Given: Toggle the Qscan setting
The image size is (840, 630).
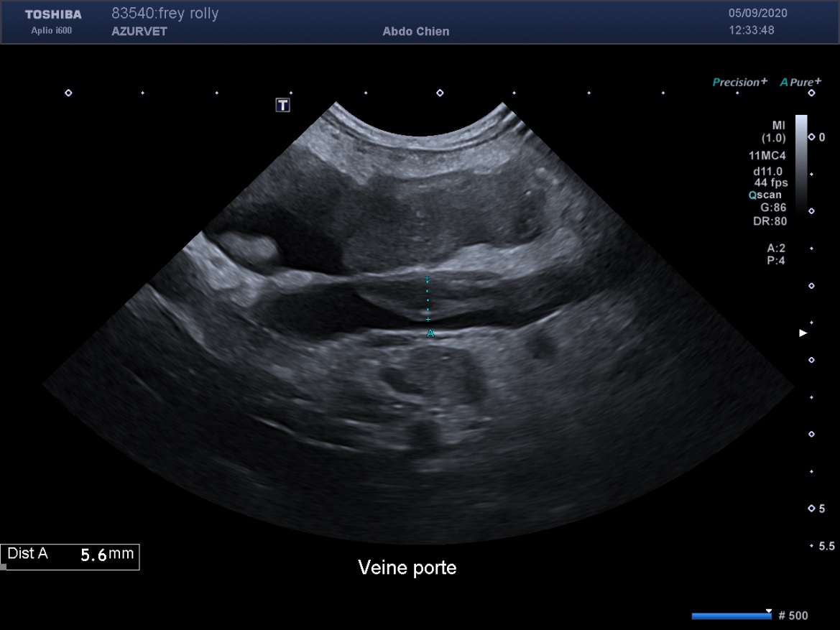Looking at the screenshot, I should (x=765, y=195).
